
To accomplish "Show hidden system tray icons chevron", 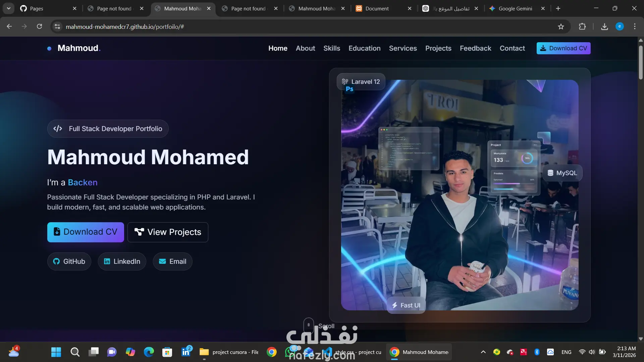I will 483,352.
